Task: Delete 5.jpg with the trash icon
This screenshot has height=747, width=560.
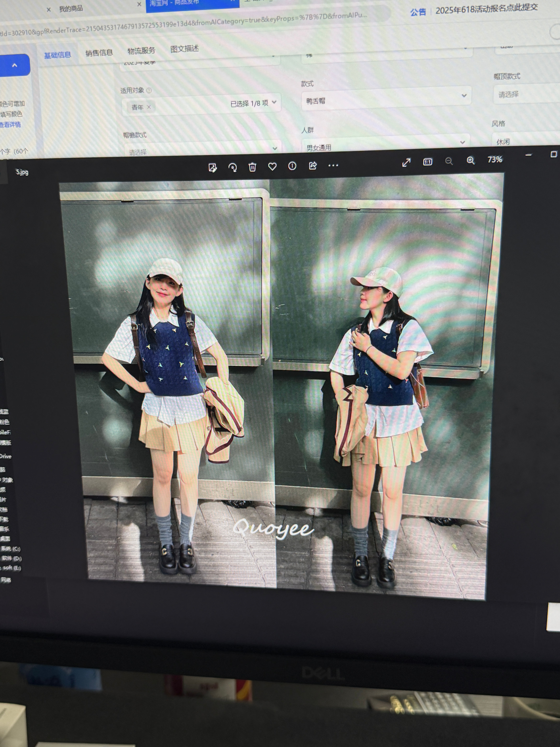Action: 252,167
